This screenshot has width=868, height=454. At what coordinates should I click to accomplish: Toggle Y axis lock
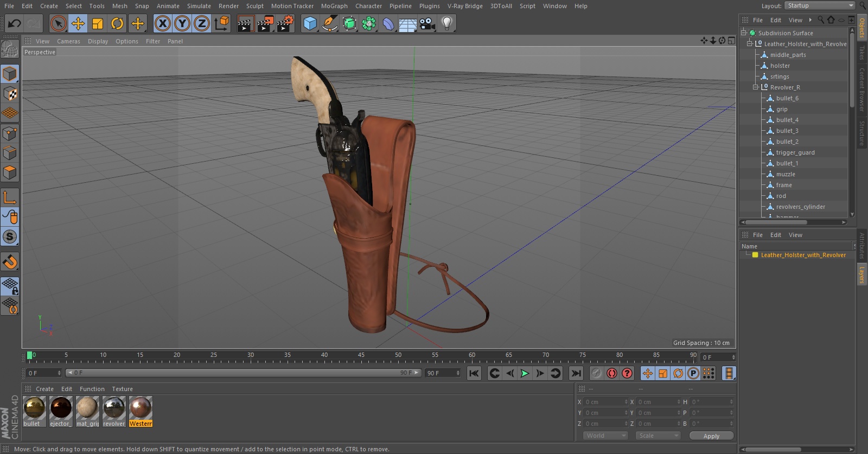click(182, 23)
